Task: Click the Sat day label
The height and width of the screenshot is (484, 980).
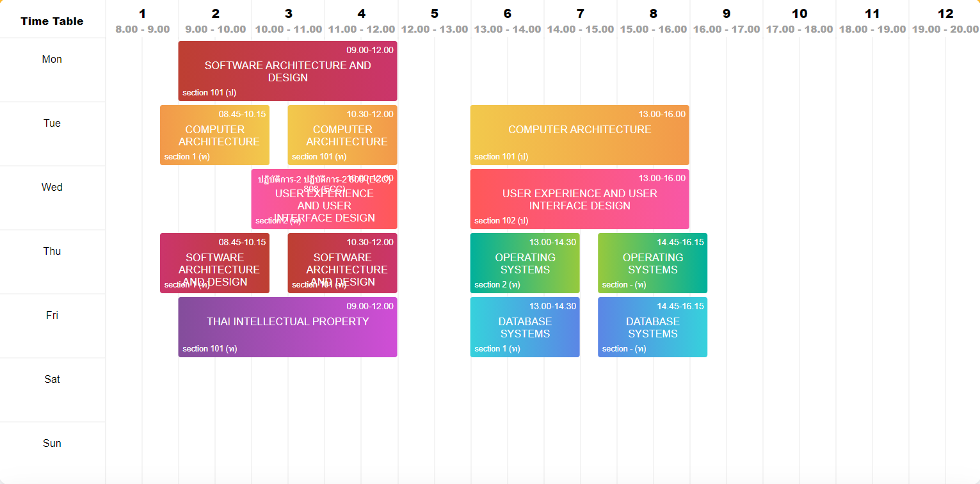Action: point(52,379)
